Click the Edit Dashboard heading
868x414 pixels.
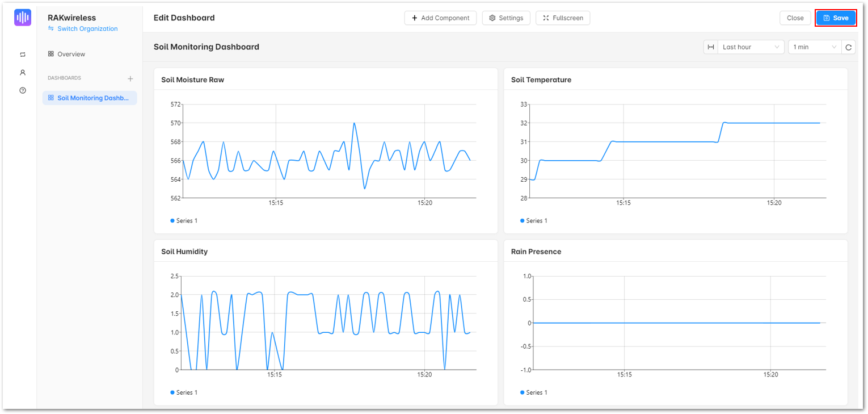[x=184, y=18]
